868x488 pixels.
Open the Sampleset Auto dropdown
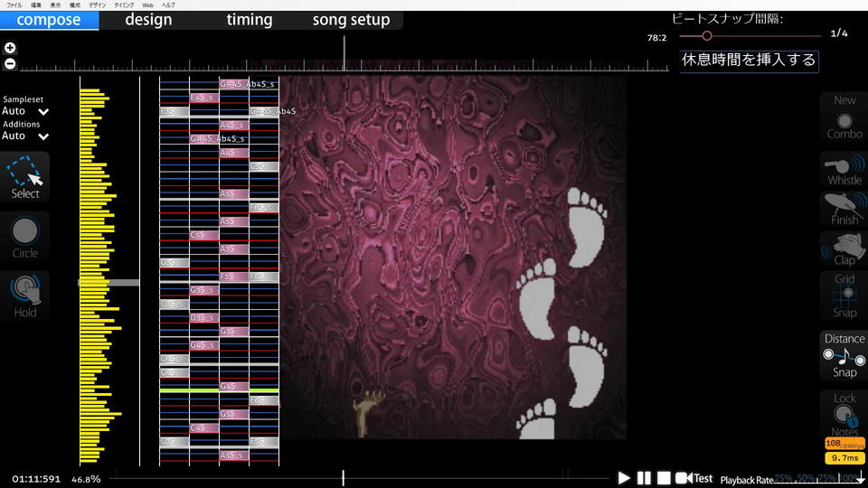[x=25, y=111]
